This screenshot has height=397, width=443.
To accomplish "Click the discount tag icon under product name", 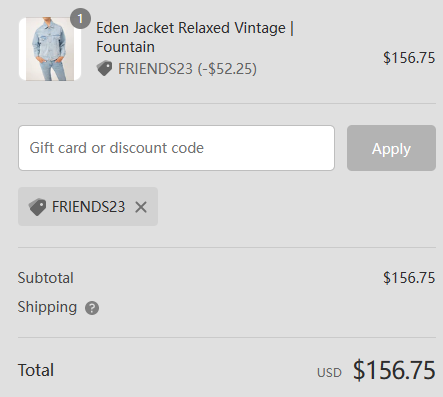I will click(104, 68).
